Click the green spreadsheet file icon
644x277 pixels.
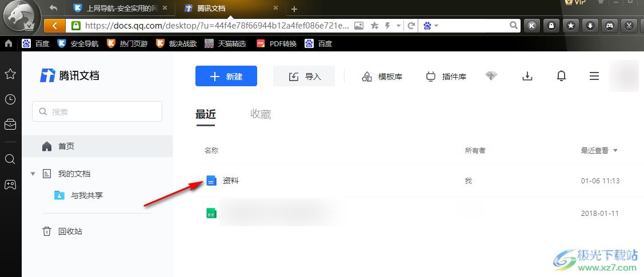(x=211, y=214)
